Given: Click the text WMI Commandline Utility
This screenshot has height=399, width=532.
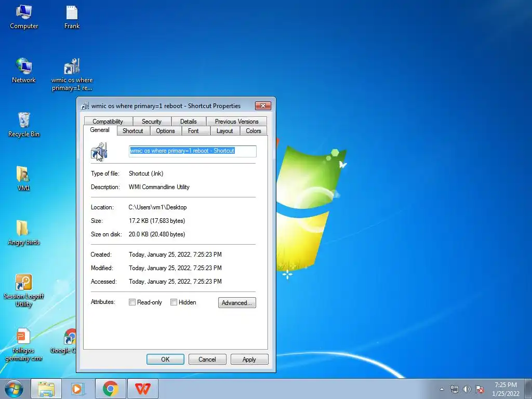Looking at the screenshot, I should click(159, 187).
